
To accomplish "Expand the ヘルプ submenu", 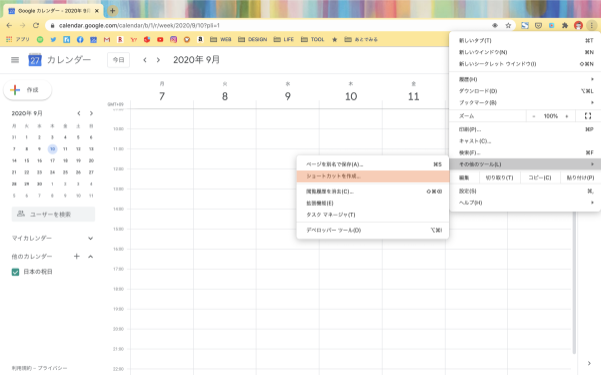I will click(x=525, y=202).
